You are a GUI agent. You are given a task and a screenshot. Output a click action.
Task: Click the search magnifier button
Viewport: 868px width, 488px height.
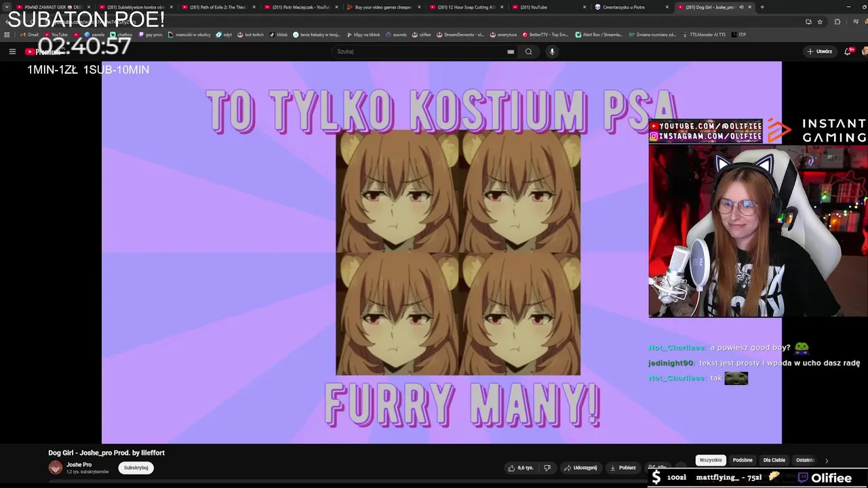pyautogui.click(x=528, y=52)
